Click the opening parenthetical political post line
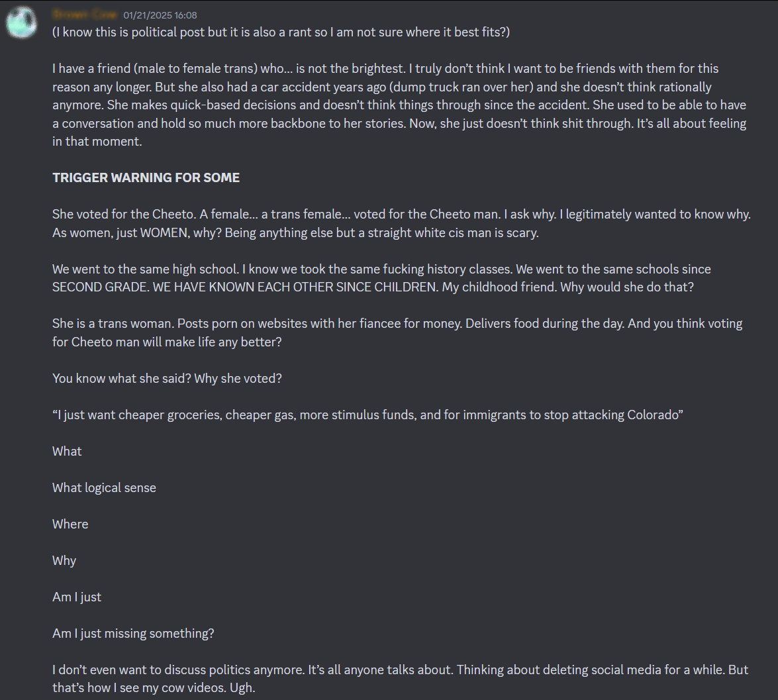 [x=281, y=32]
